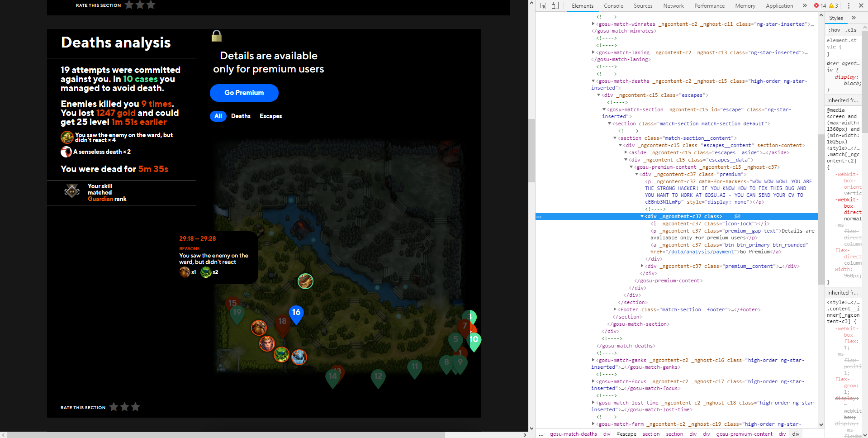Viewport: 868px width, 438px height.
Task: Switch to the Performance tab
Action: [709, 6]
